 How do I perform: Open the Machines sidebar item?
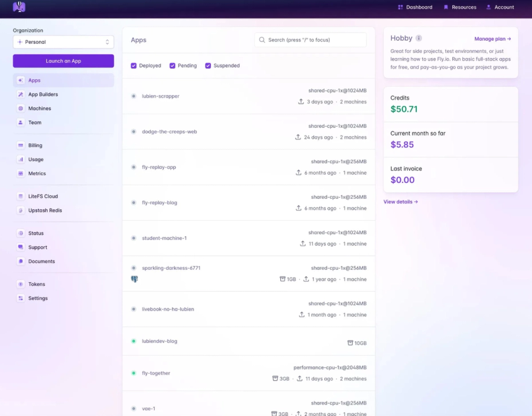[63, 108]
